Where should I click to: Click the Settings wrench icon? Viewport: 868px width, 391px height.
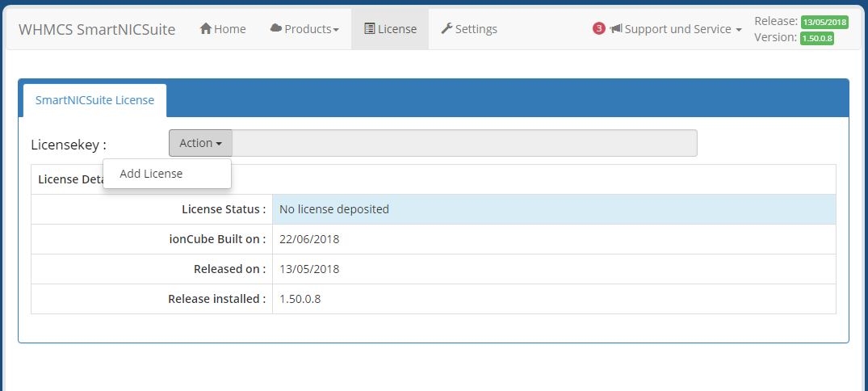click(447, 29)
